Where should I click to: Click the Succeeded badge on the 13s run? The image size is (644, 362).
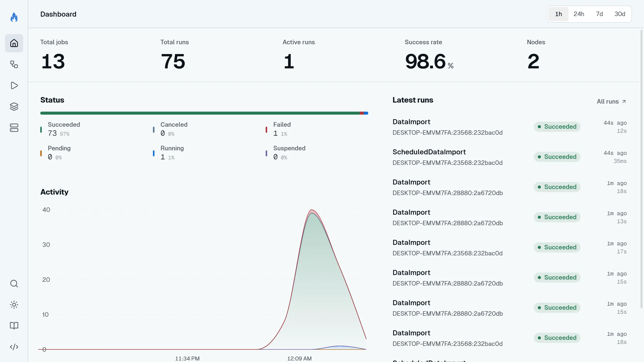557,217
